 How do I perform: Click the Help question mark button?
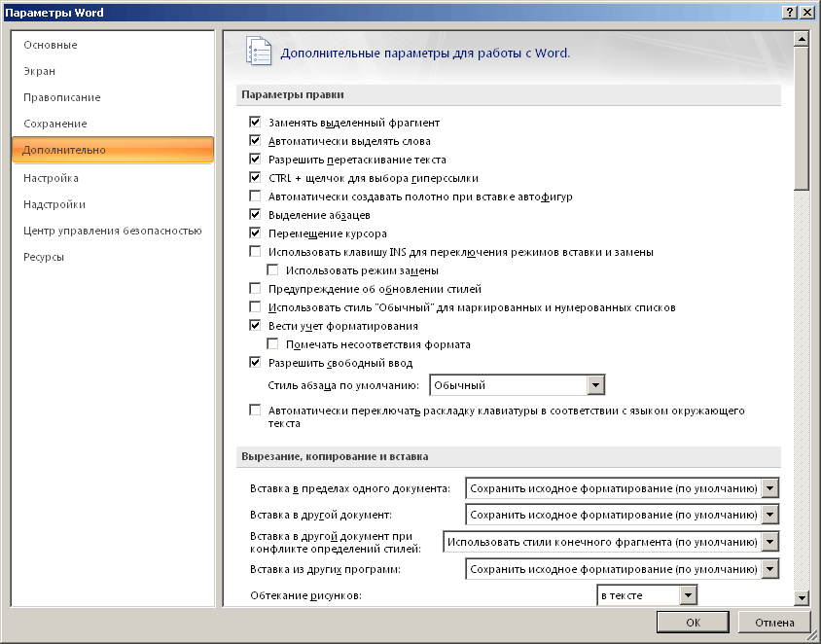(790, 13)
